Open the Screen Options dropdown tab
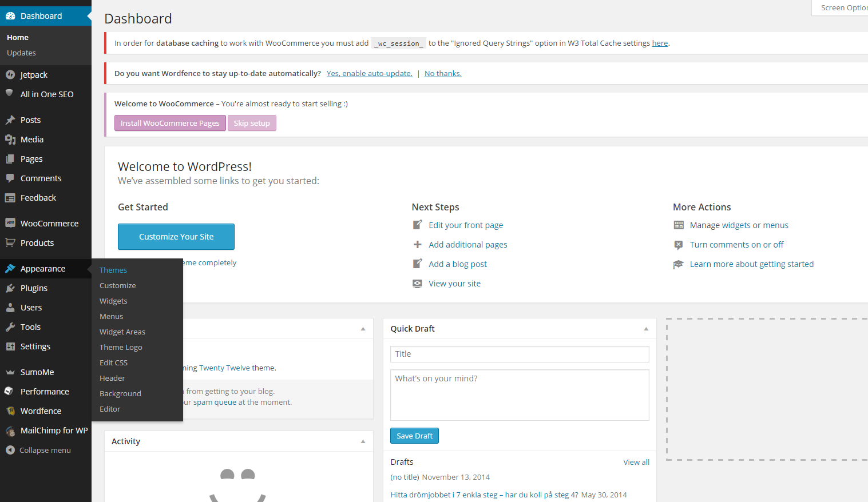868x502 pixels. point(840,7)
